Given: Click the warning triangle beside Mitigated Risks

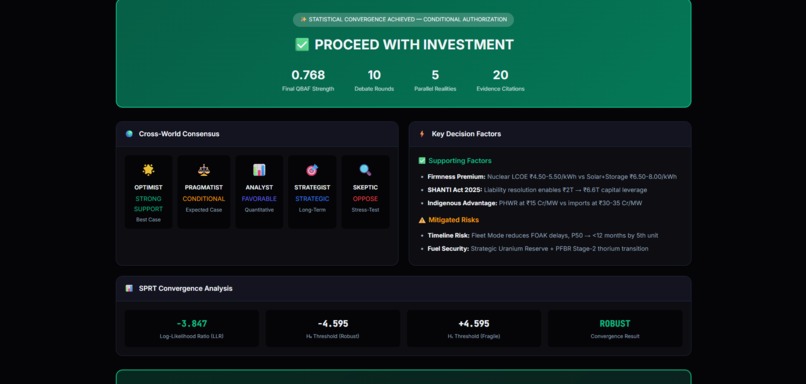Looking at the screenshot, I should point(422,220).
